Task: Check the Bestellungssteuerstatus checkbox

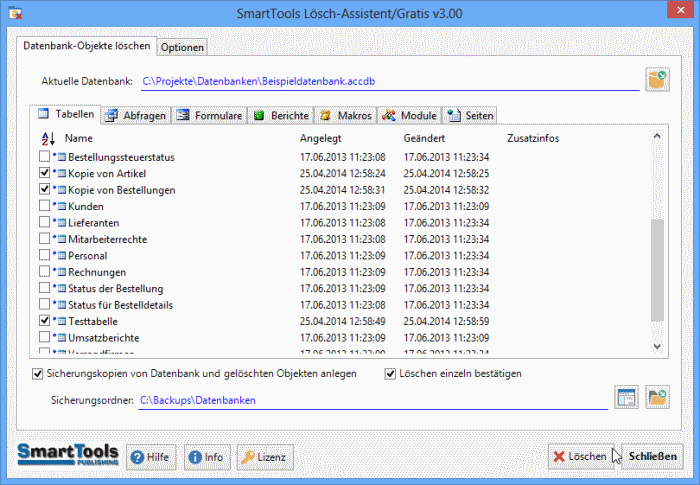Action: coord(44,156)
